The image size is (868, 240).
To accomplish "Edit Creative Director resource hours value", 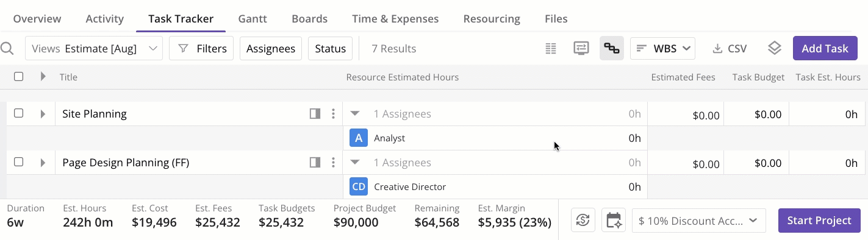I will (634, 187).
